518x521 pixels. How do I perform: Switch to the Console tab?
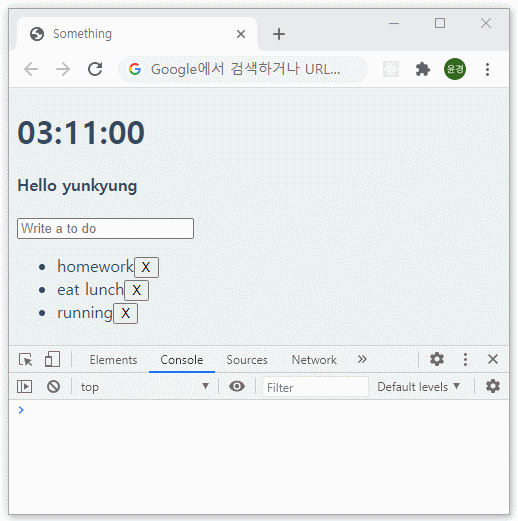coord(182,360)
